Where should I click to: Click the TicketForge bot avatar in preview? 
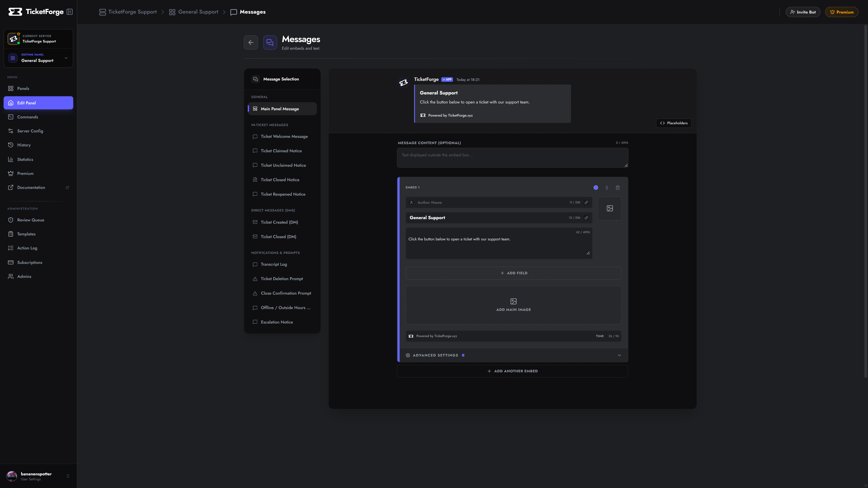click(403, 83)
